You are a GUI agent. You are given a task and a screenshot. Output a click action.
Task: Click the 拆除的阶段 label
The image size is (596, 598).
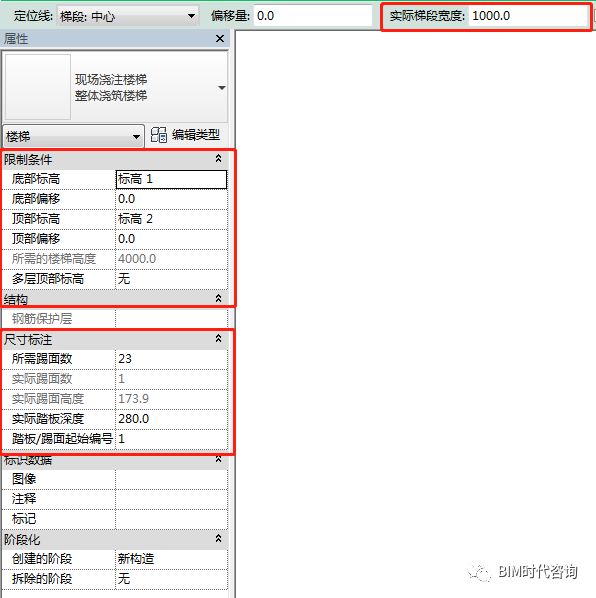tap(42, 579)
